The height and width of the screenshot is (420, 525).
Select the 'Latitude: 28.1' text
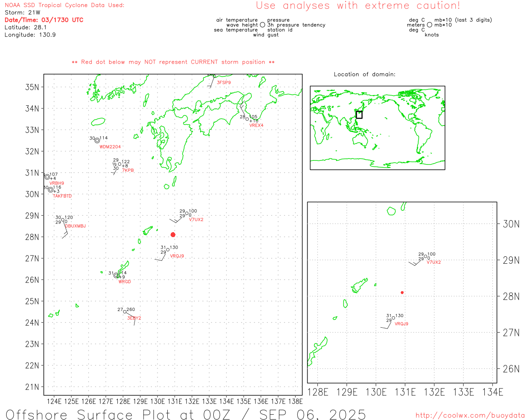click(25, 27)
